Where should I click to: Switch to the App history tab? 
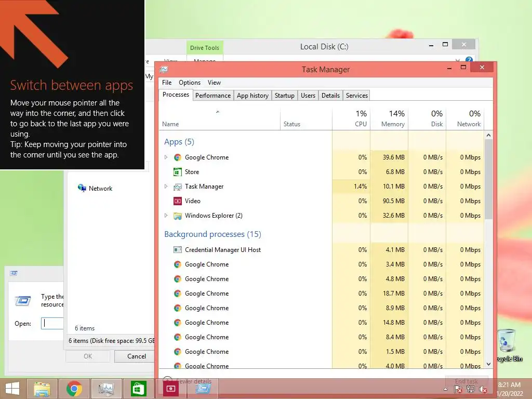pyautogui.click(x=253, y=96)
